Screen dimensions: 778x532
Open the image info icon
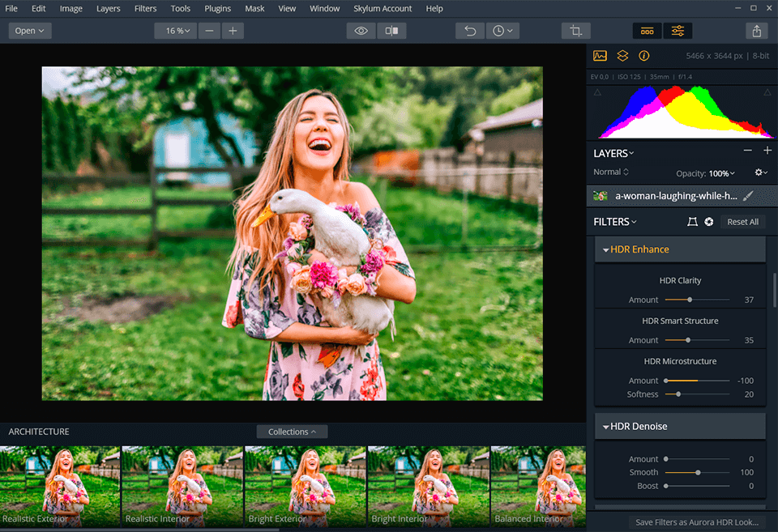[x=644, y=56]
